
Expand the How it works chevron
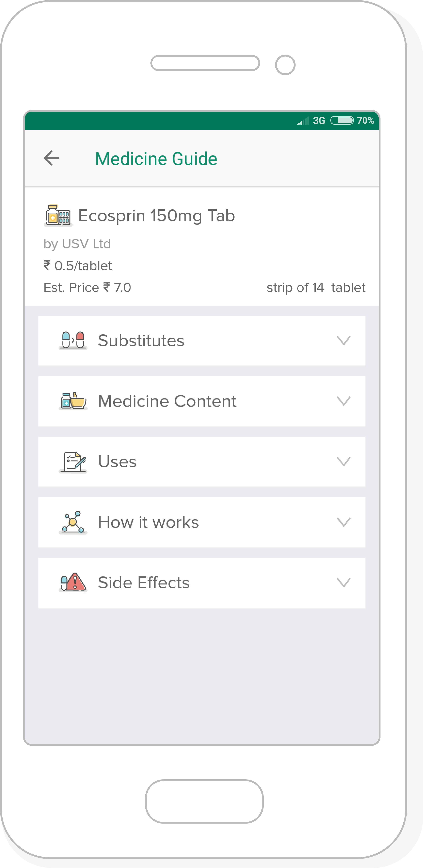click(343, 522)
